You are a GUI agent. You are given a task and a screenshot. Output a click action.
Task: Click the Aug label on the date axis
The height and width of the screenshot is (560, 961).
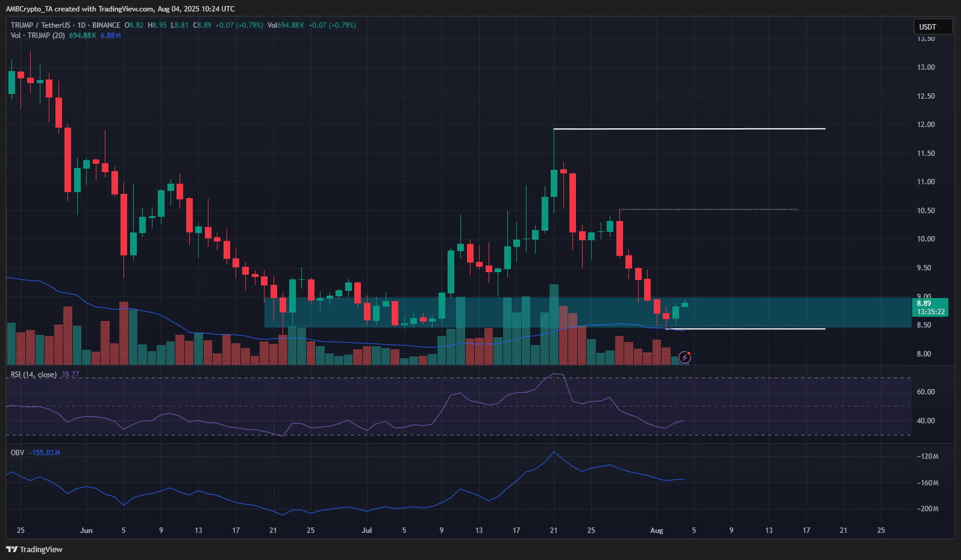click(657, 530)
